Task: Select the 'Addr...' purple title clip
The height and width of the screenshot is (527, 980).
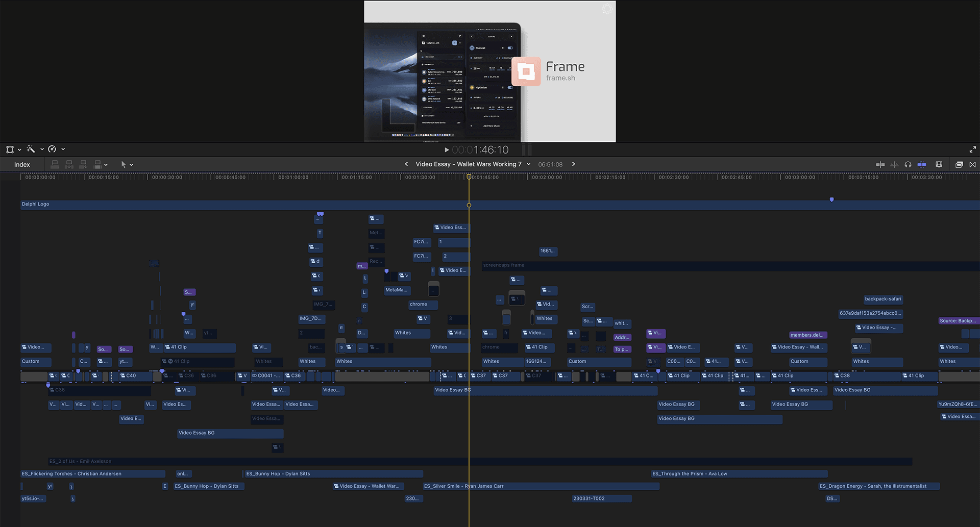Action: tap(622, 337)
